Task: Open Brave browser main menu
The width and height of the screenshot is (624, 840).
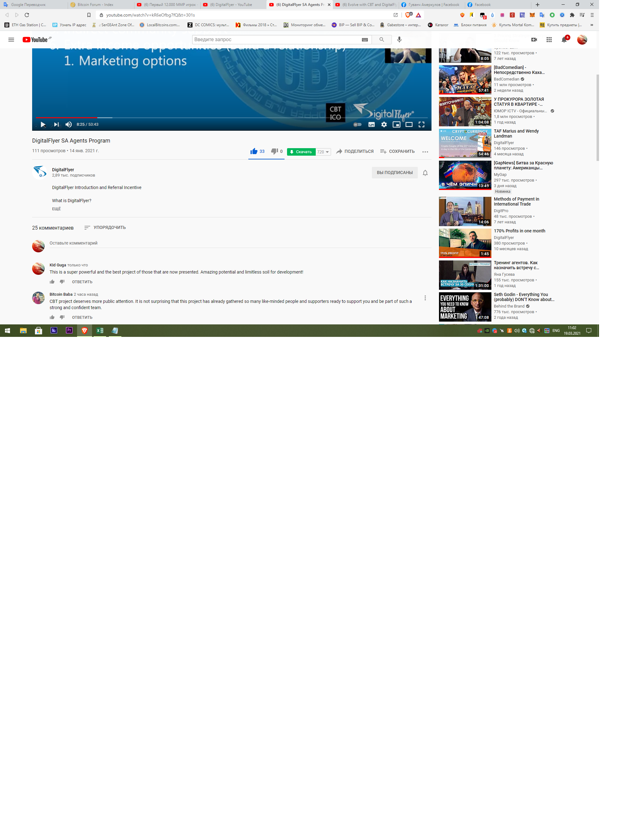Action: 592,15
